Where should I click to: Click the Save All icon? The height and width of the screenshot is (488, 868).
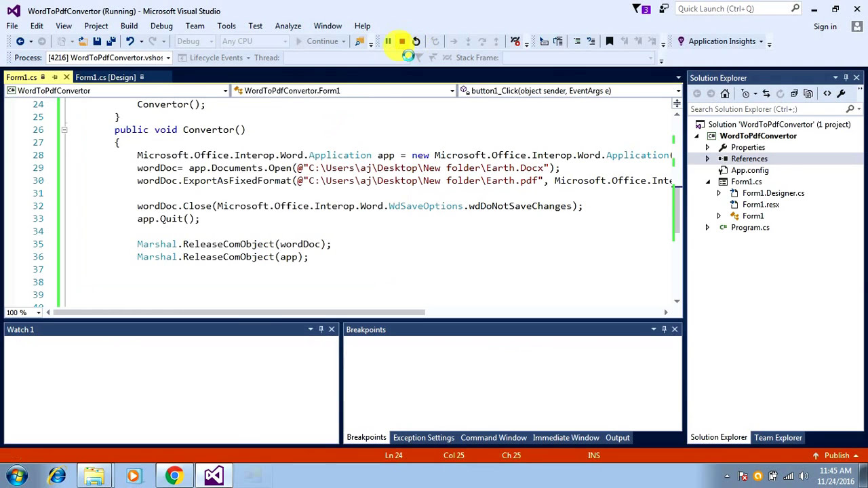pyautogui.click(x=111, y=41)
